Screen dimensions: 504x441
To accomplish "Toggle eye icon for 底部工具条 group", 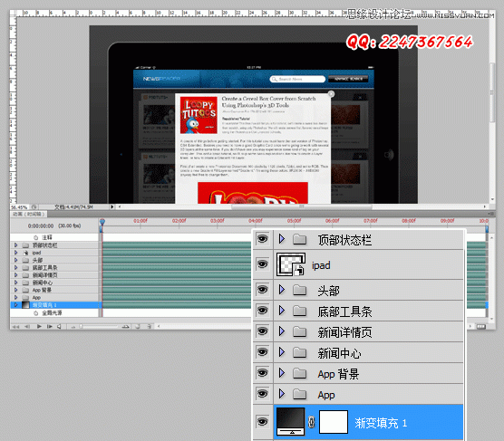I will tap(263, 311).
